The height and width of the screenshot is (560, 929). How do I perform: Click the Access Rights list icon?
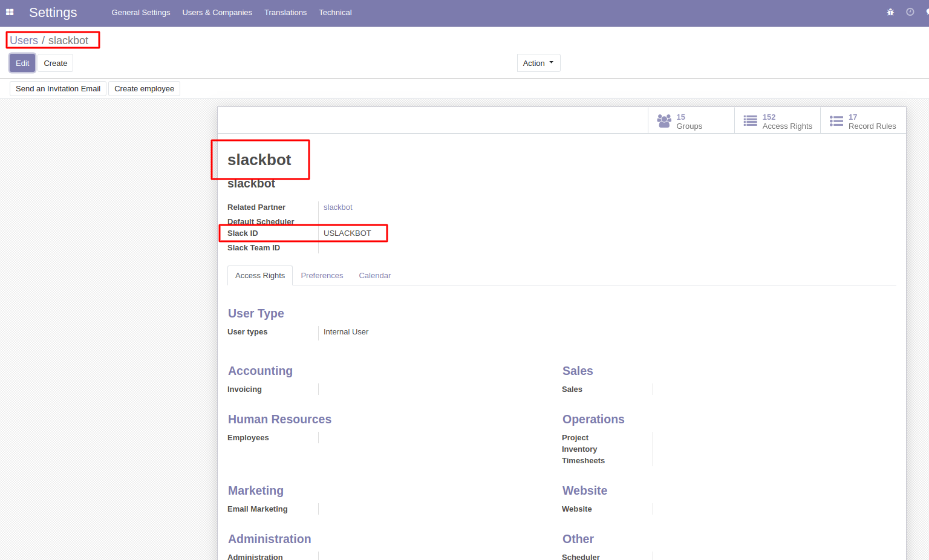pos(750,121)
